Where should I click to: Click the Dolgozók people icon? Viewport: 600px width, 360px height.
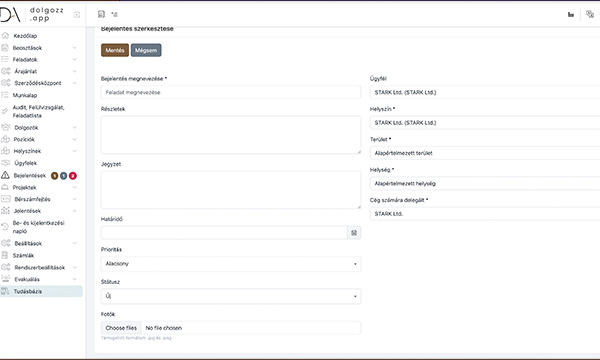coord(6,127)
